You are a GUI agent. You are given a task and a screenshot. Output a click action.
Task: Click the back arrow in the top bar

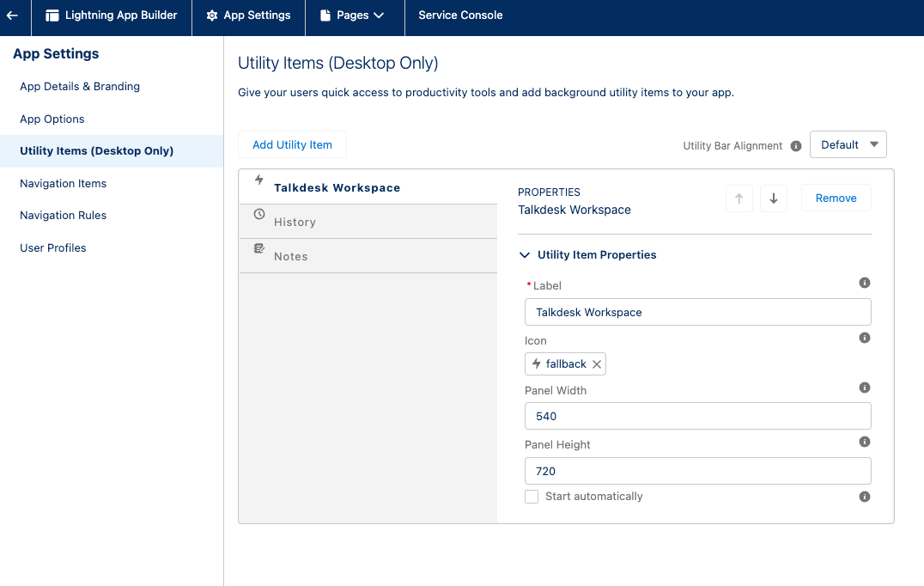[13, 14]
